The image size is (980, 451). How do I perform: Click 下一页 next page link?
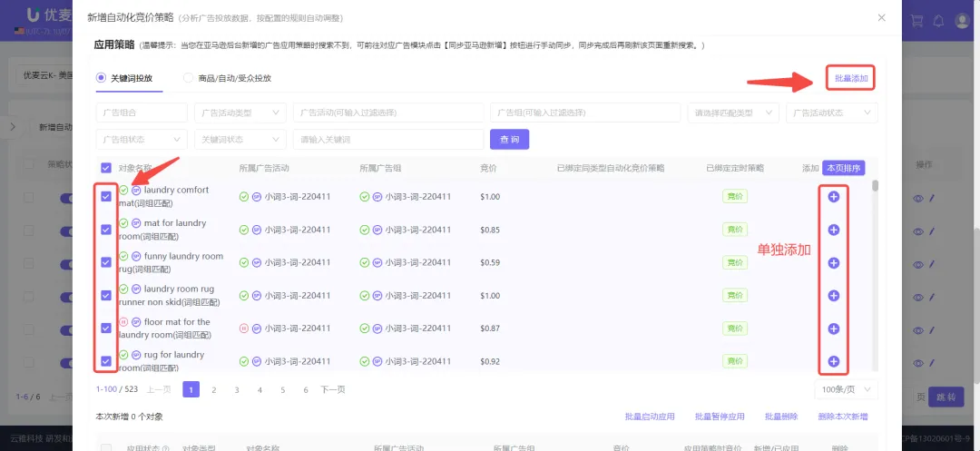tap(332, 389)
